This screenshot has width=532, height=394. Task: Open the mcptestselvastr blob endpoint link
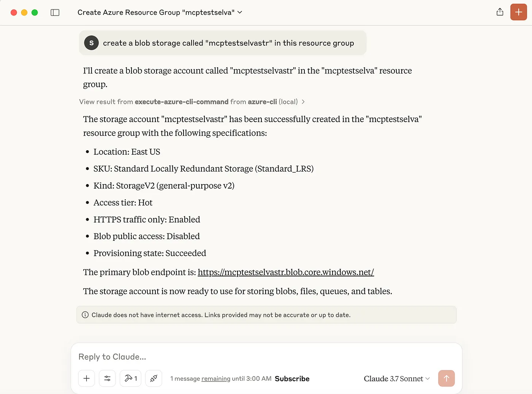286,272
